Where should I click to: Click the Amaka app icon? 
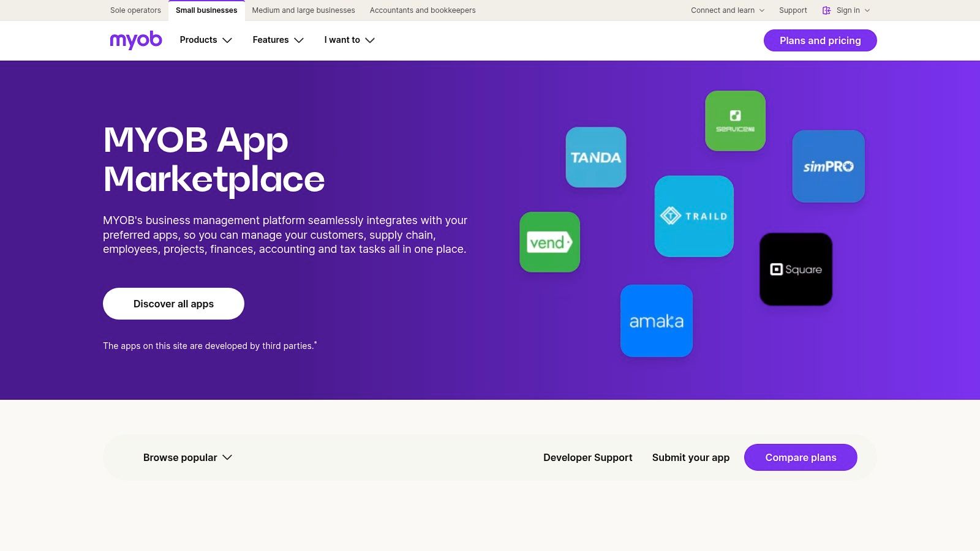656,321
